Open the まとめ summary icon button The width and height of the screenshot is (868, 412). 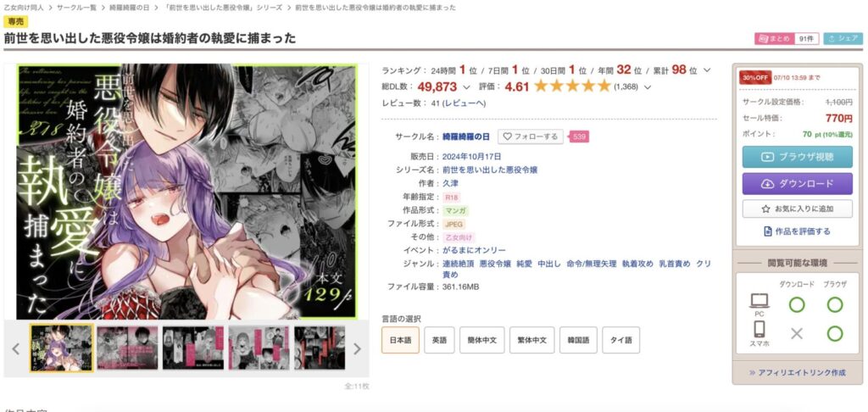tap(774, 38)
